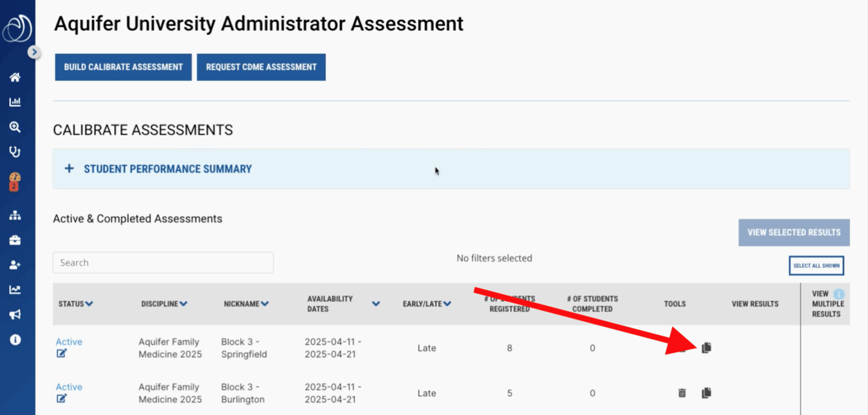Open the stethoscope icon in the sidebar
The height and width of the screenshot is (415, 868).
click(x=14, y=152)
